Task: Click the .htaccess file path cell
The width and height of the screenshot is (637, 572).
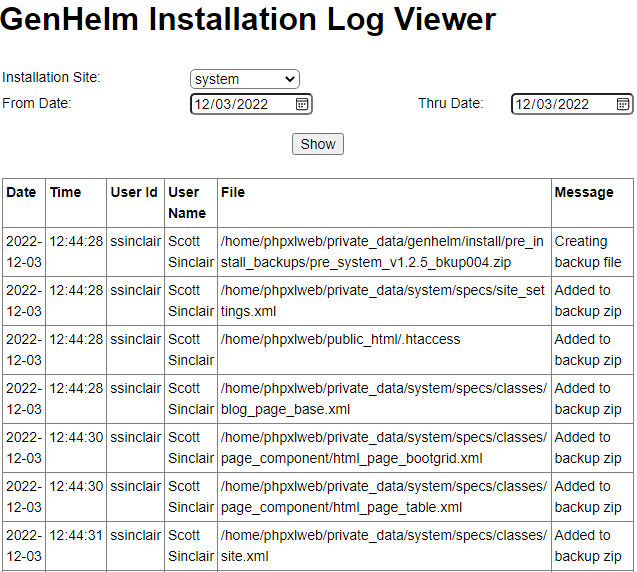Action: [x=341, y=339]
